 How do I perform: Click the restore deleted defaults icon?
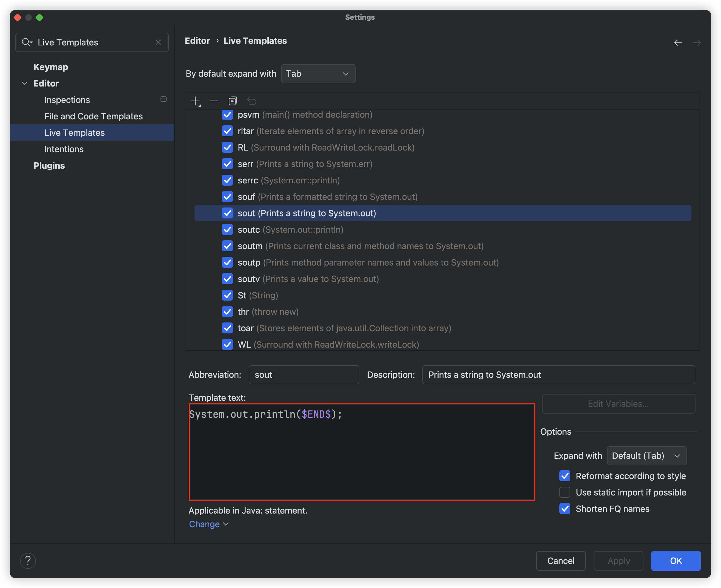point(251,101)
